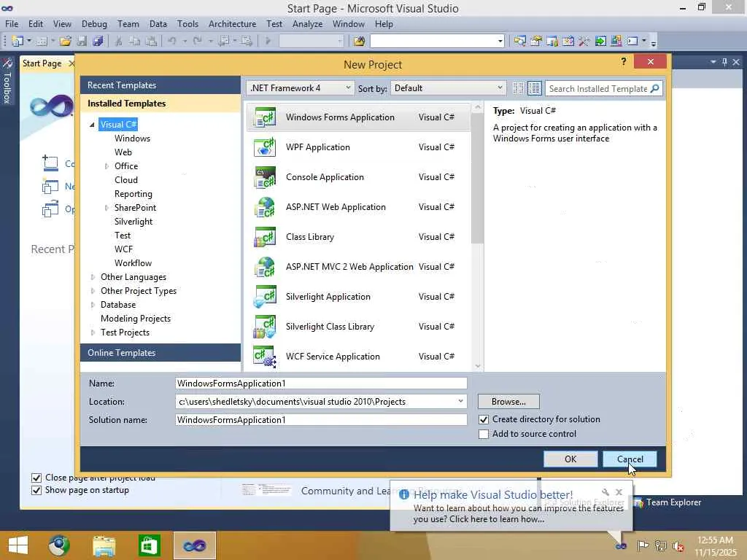Select the Team Explorer tab
Screen dimensions: 747x560
(668, 502)
